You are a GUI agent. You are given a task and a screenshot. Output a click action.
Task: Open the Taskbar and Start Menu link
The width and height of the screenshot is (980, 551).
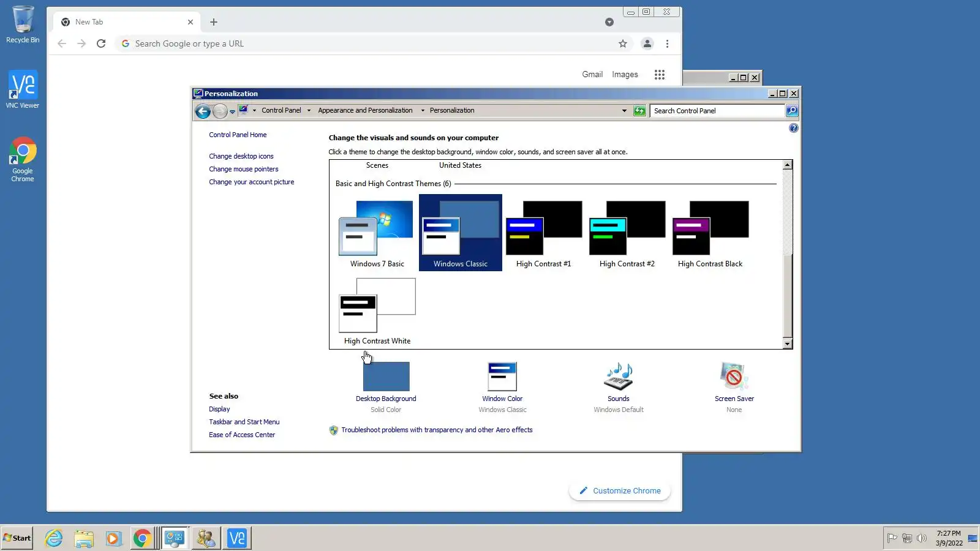point(244,422)
